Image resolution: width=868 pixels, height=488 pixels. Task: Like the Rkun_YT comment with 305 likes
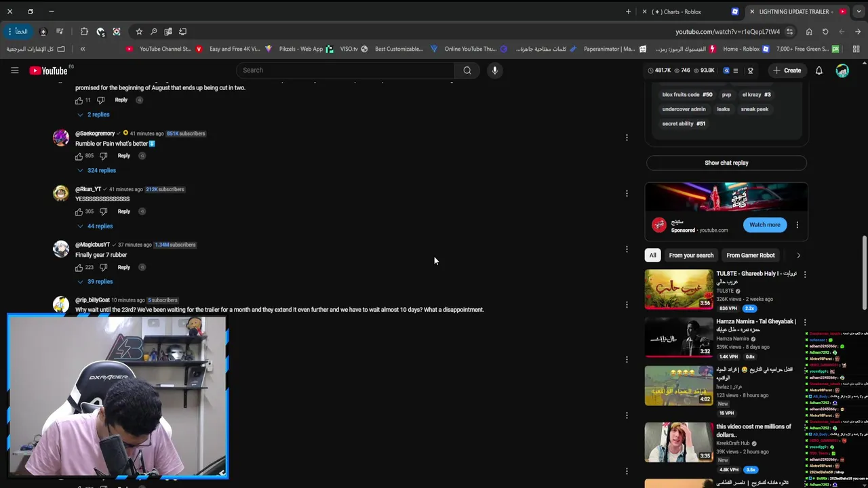(x=79, y=211)
